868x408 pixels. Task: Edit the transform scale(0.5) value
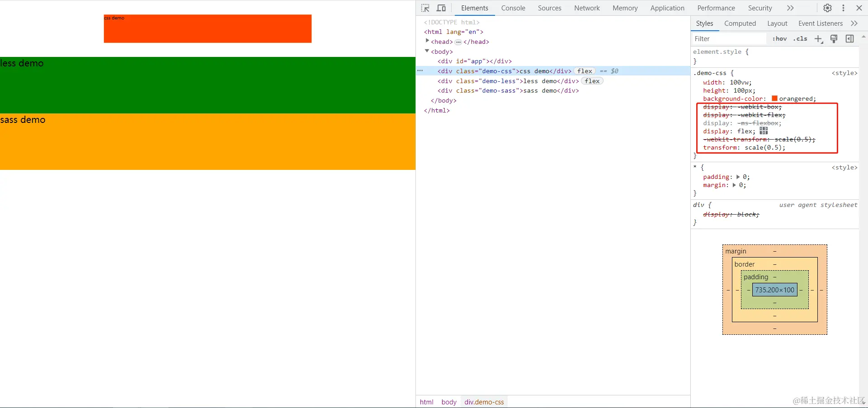click(x=764, y=148)
